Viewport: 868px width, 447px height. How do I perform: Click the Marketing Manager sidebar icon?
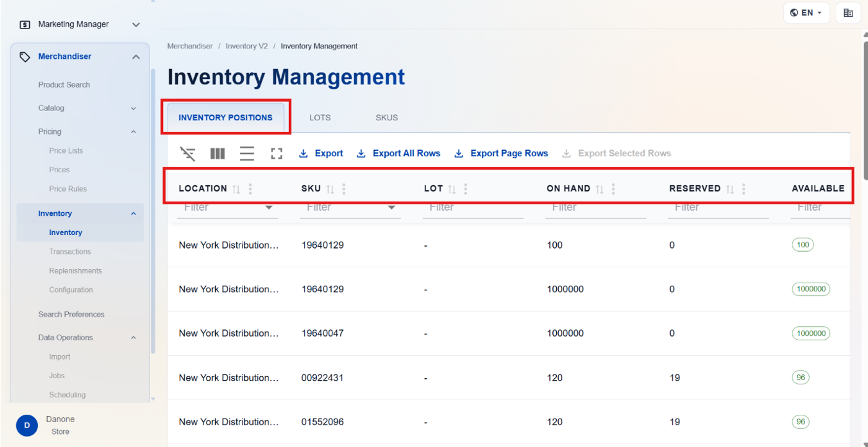pyautogui.click(x=25, y=25)
